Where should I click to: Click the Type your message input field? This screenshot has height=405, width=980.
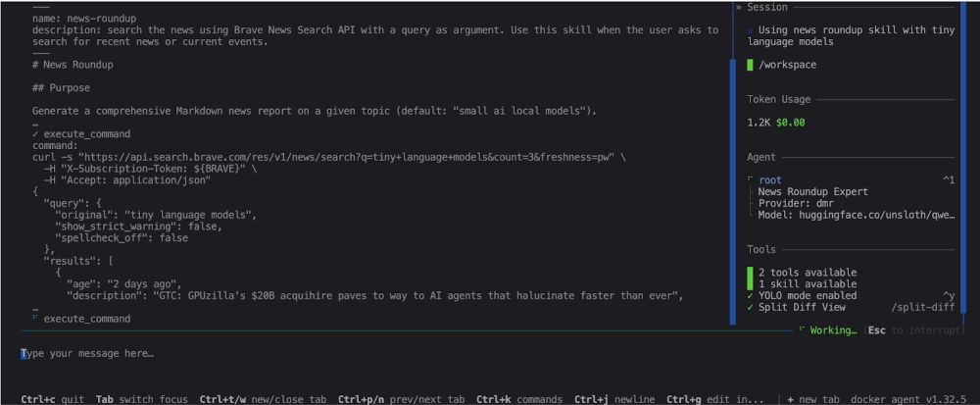tap(392, 353)
